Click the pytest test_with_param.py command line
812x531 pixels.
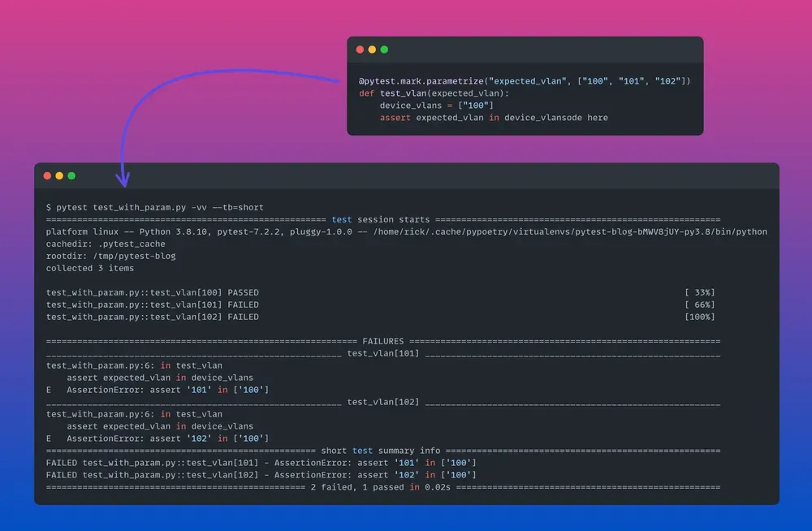pyautogui.click(x=155, y=208)
